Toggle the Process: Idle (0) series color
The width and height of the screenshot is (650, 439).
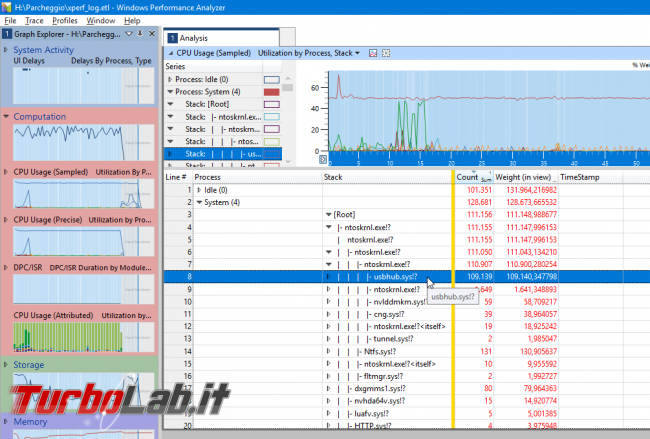[x=272, y=80]
